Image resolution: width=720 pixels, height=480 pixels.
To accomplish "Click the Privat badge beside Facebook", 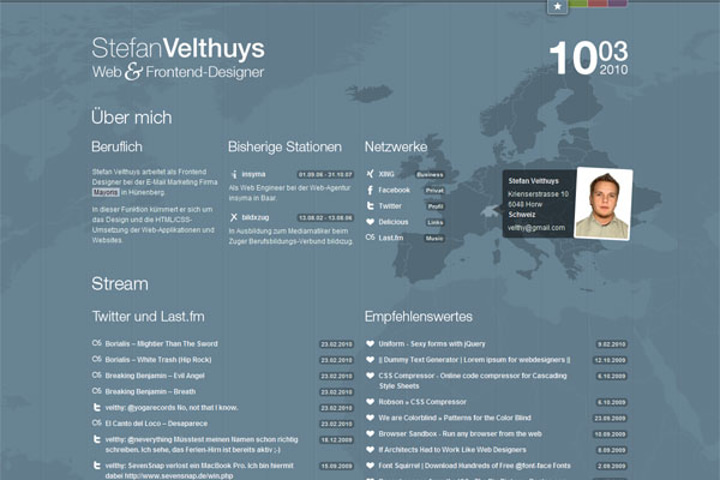I will coord(434,190).
